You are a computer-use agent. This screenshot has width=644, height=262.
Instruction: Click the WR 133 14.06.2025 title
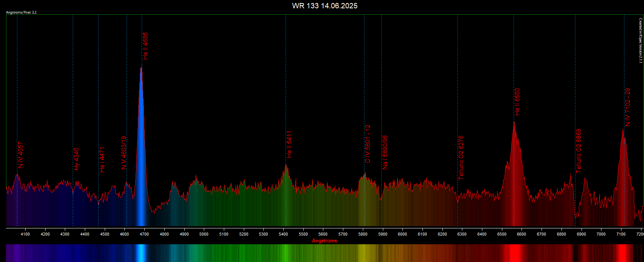click(324, 6)
